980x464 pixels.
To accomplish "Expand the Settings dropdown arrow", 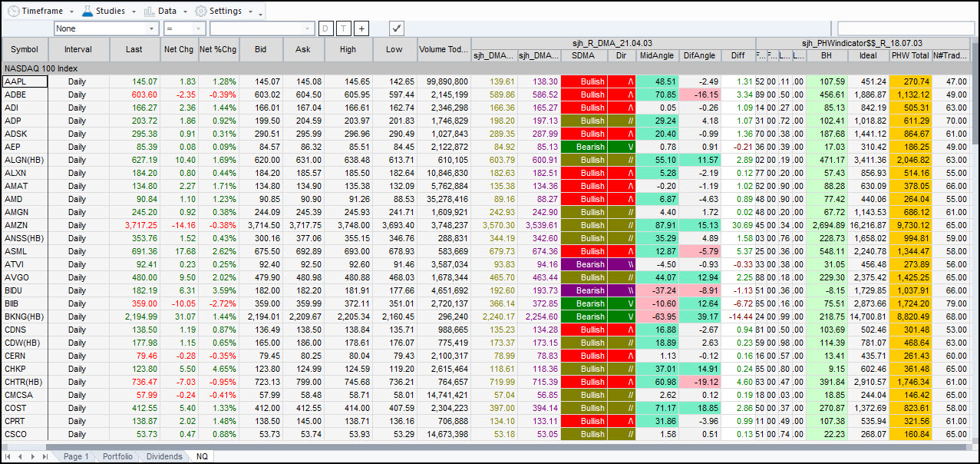I will tap(249, 12).
